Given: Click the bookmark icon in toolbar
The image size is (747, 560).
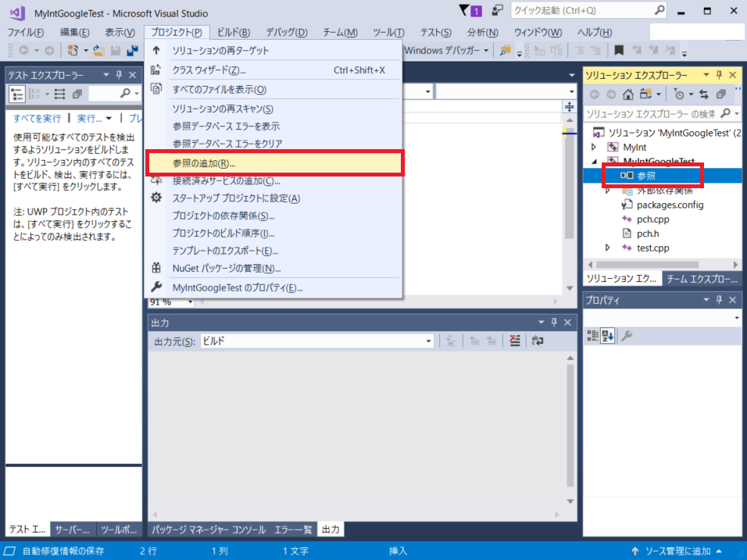Looking at the screenshot, I should tap(619, 50).
